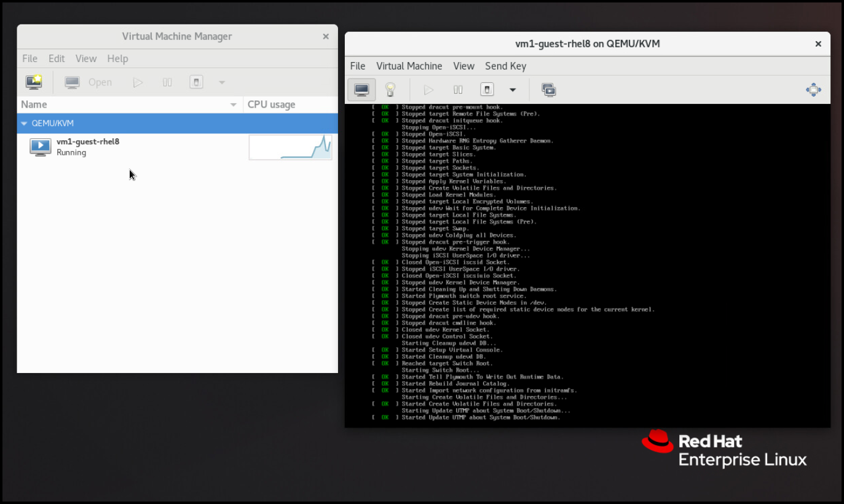
Task: Click the pause icon in the VM console toolbar
Action: coord(458,90)
